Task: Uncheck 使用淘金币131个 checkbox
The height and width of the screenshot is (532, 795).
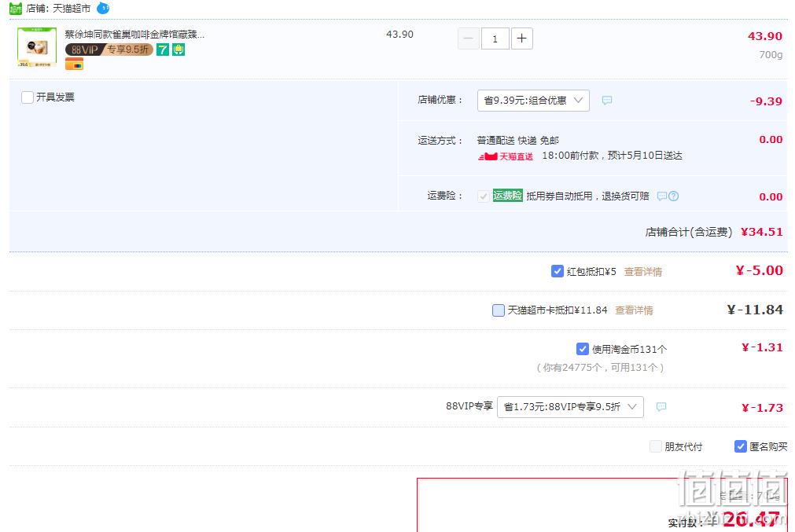Action: click(583, 349)
